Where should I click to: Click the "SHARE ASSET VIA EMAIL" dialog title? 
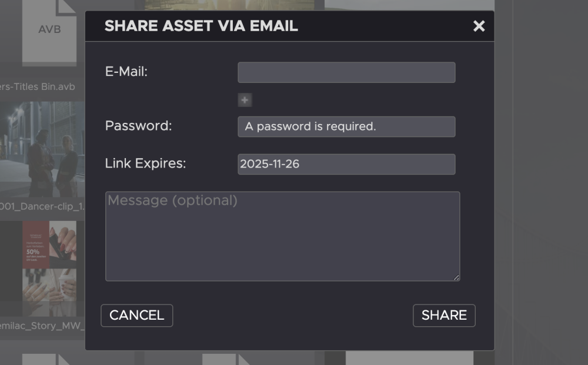(201, 26)
